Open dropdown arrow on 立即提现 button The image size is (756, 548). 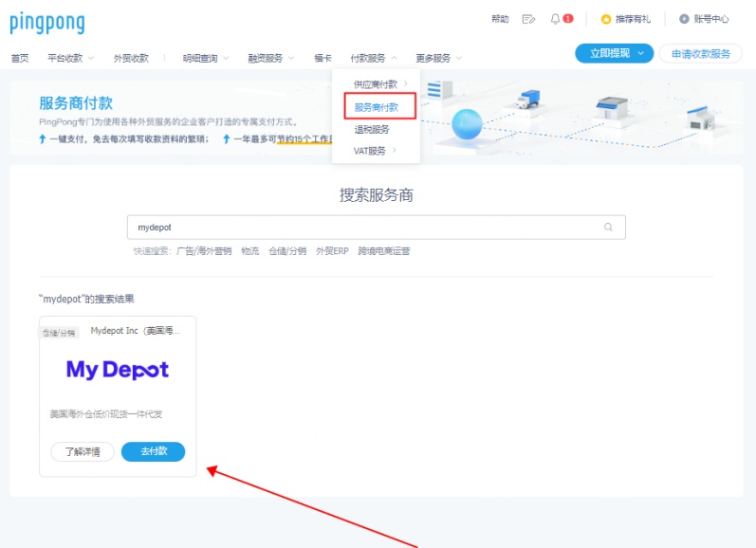[x=641, y=53]
